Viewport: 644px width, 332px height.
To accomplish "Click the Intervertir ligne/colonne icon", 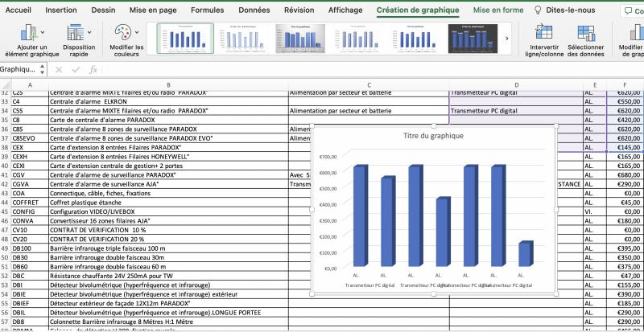I will (544, 32).
